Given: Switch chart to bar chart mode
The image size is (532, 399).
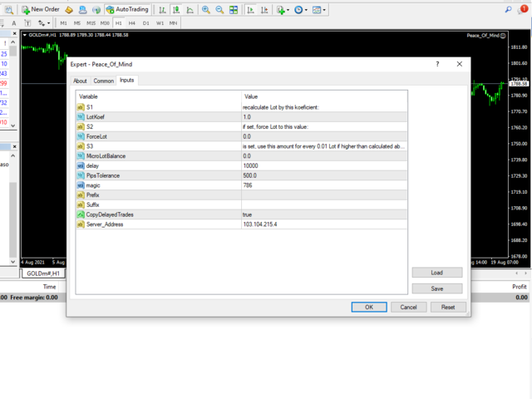Looking at the screenshot, I should (x=163, y=10).
